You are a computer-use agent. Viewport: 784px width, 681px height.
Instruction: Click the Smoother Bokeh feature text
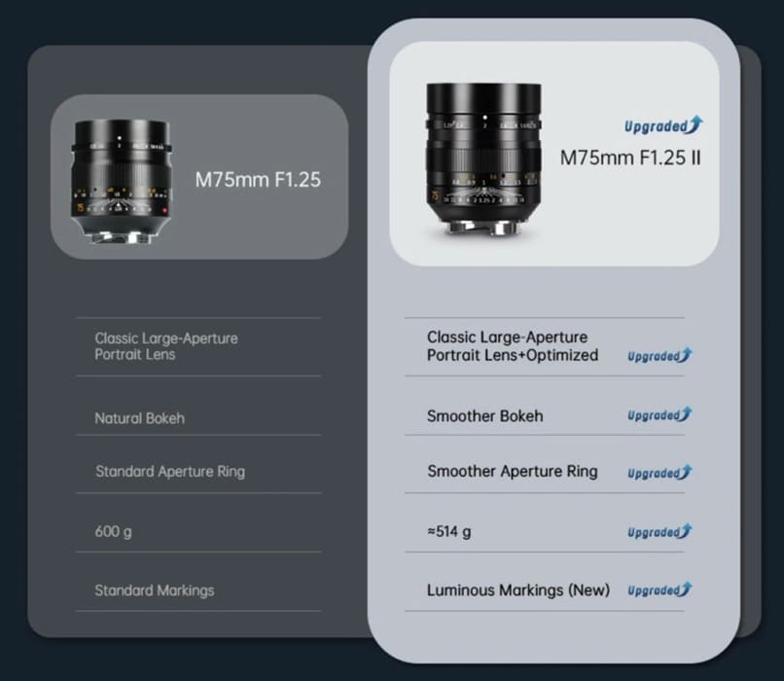(484, 416)
